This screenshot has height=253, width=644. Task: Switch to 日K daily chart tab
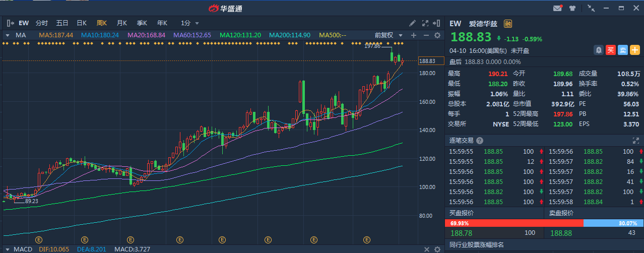point(82,23)
